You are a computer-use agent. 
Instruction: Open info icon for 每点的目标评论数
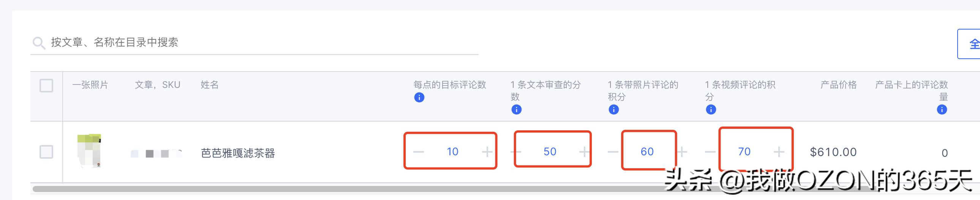coord(419,97)
